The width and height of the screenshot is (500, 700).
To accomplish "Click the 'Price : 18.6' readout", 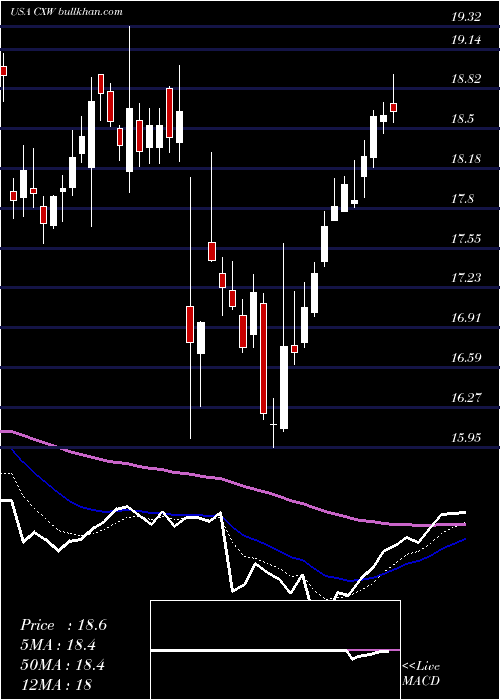I will pyautogui.click(x=63, y=625).
